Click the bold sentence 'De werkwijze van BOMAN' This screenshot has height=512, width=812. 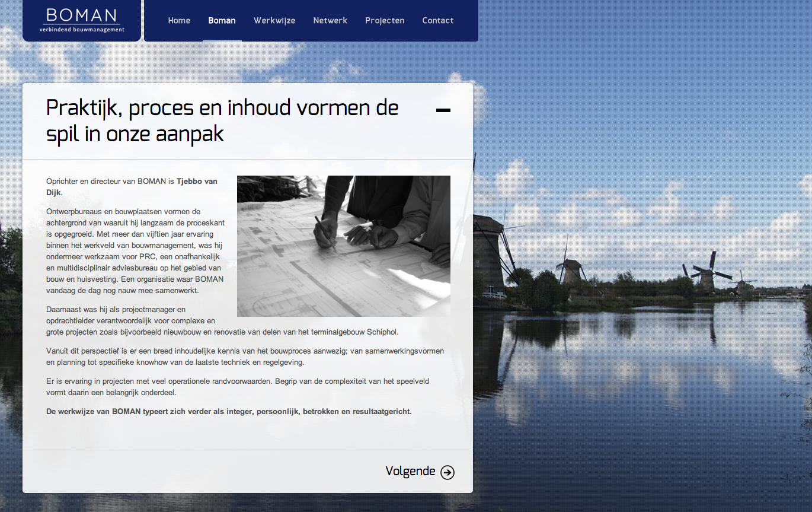pos(229,411)
